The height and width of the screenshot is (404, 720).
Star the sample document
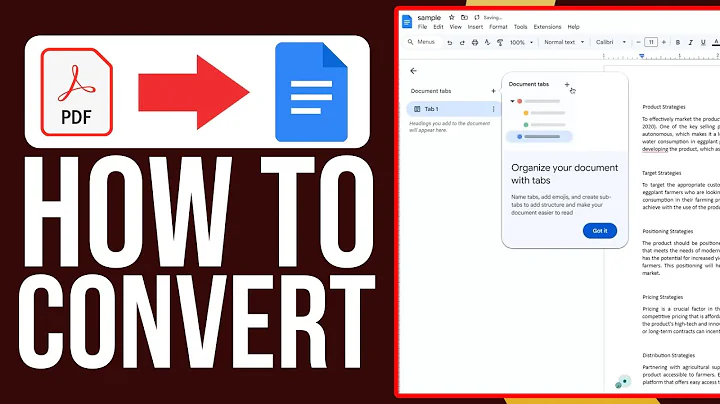451,17
